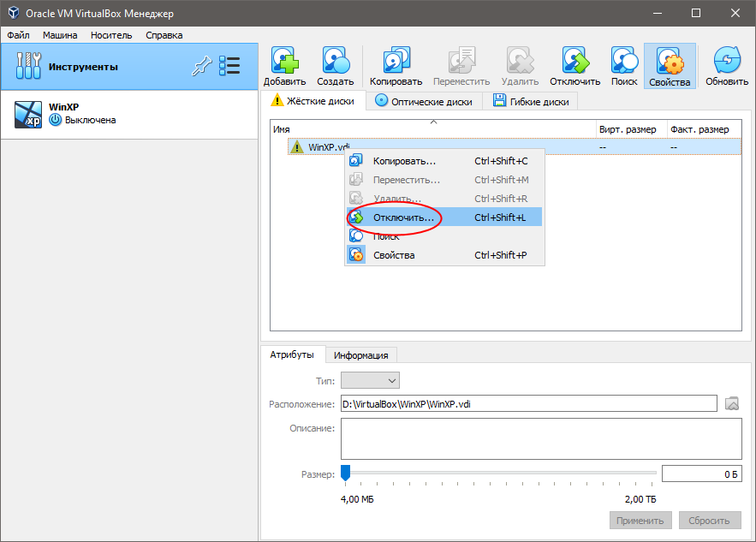756x542 pixels.
Task: Switch to the Оптические диски tab
Action: (x=425, y=101)
